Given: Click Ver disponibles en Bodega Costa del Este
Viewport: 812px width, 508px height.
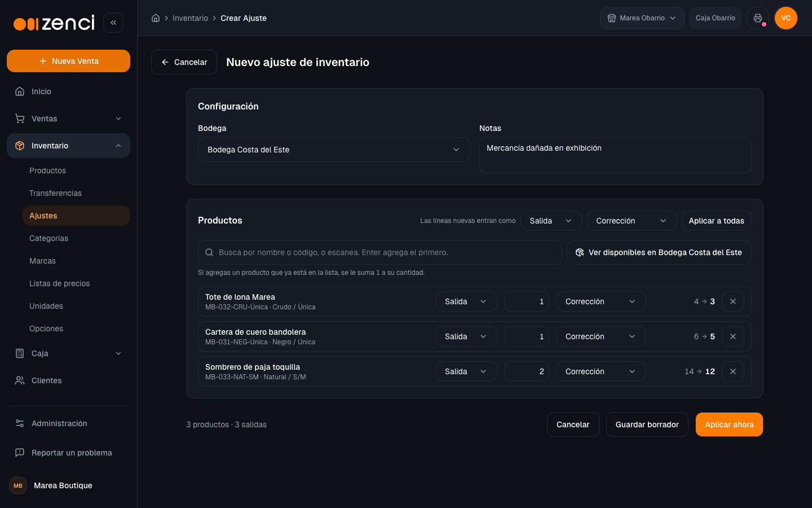Looking at the screenshot, I should (659, 252).
